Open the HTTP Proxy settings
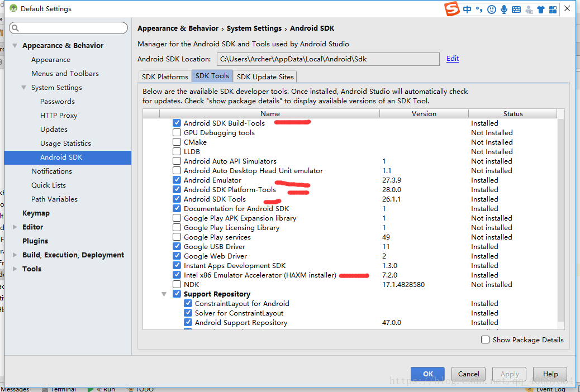Screen dimensions: 580x392 coord(59,116)
